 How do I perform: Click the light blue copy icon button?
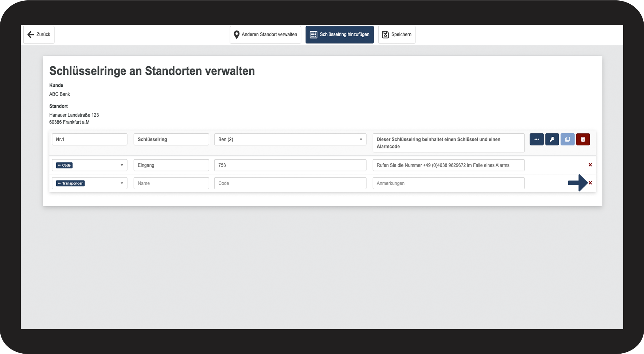(x=567, y=139)
